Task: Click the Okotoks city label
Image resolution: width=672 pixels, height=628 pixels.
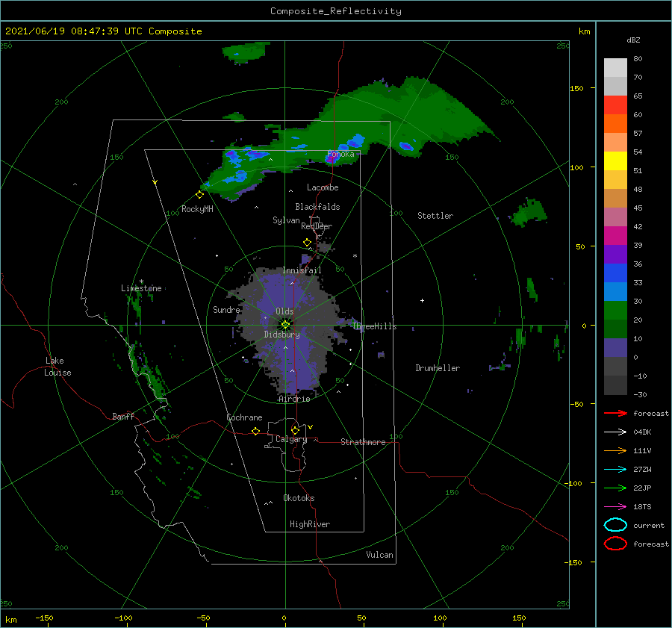Action: pos(299,497)
